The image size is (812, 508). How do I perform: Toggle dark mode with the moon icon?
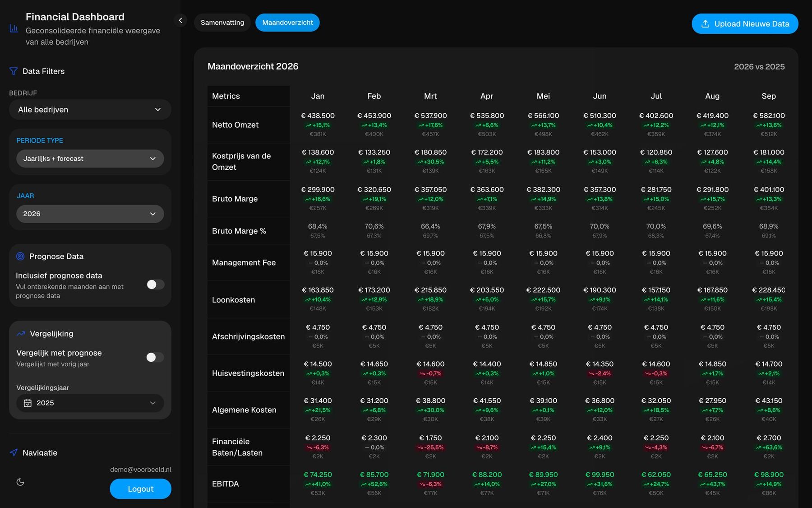tap(20, 482)
